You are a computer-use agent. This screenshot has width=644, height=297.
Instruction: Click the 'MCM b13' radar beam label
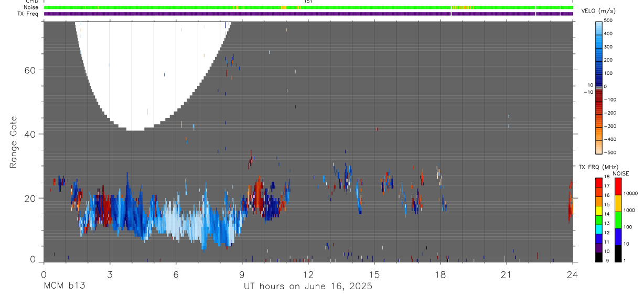[x=64, y=287]
